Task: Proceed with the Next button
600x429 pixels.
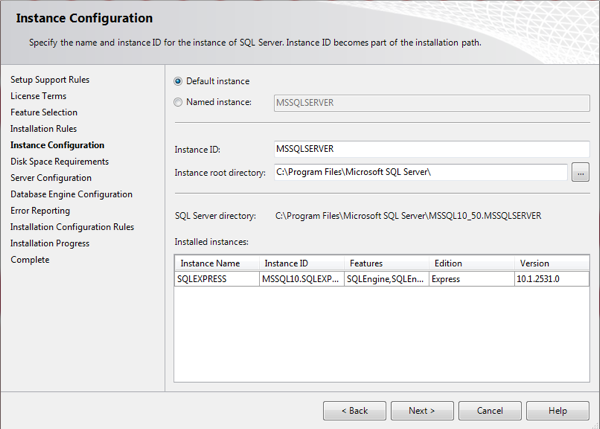Action: pyautogui.click(x=422, y=411)
